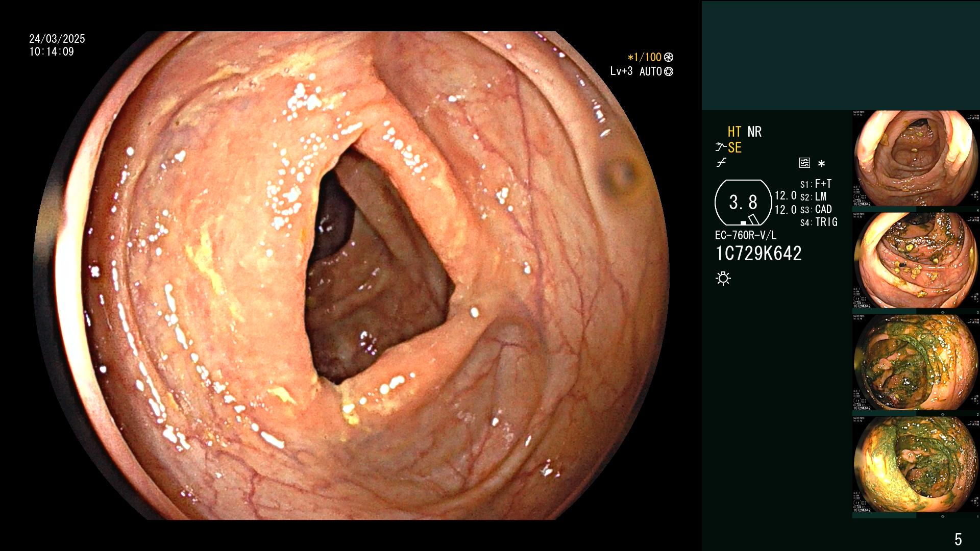
Task: Open the third thumbnail with green residue
Action: [x=916, y=363]
